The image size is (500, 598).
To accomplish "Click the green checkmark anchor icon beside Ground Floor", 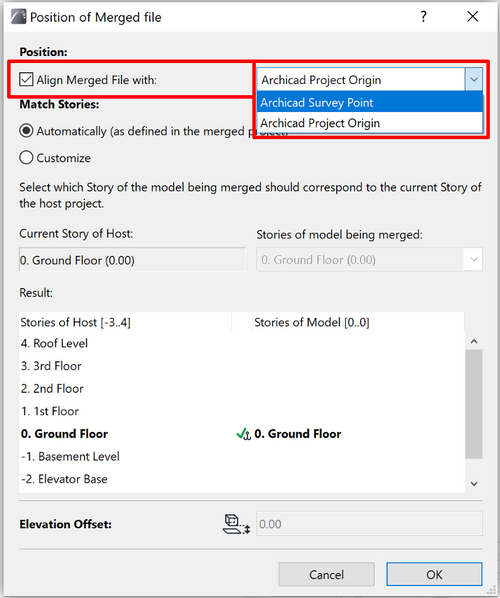I will (x=243, y=434).
